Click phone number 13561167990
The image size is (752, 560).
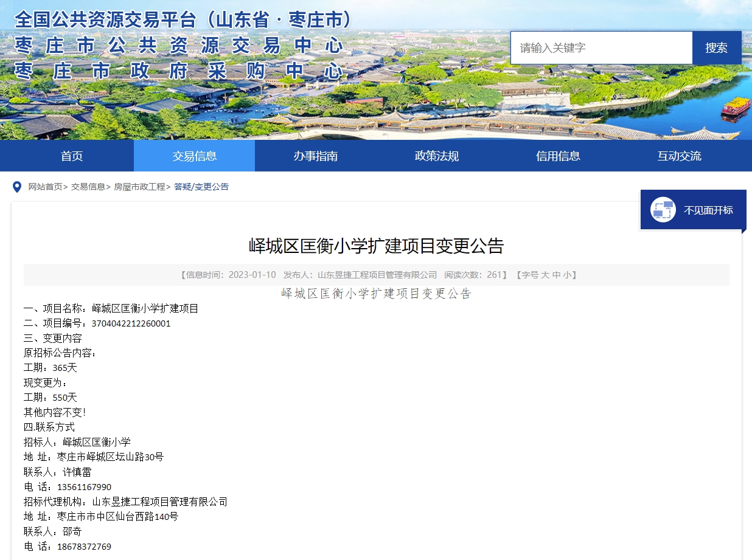[84, 487]
